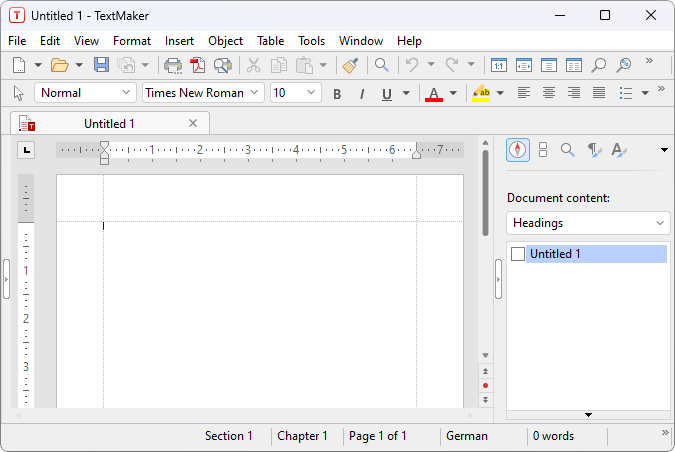The image size is (675, 452).
Task: Select the object pointer arrow tool
Action: click(19, 93)
